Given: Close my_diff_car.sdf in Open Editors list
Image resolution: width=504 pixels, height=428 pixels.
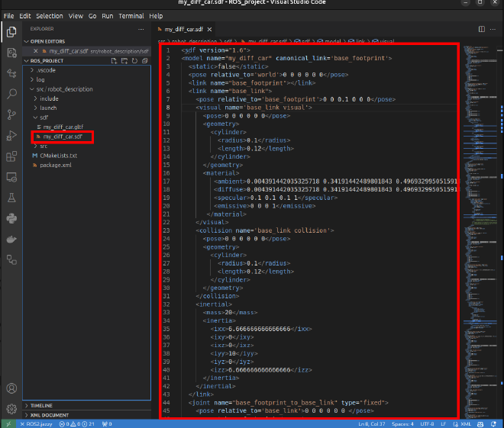Looking at the screenshot, I should tap(36, 51).
